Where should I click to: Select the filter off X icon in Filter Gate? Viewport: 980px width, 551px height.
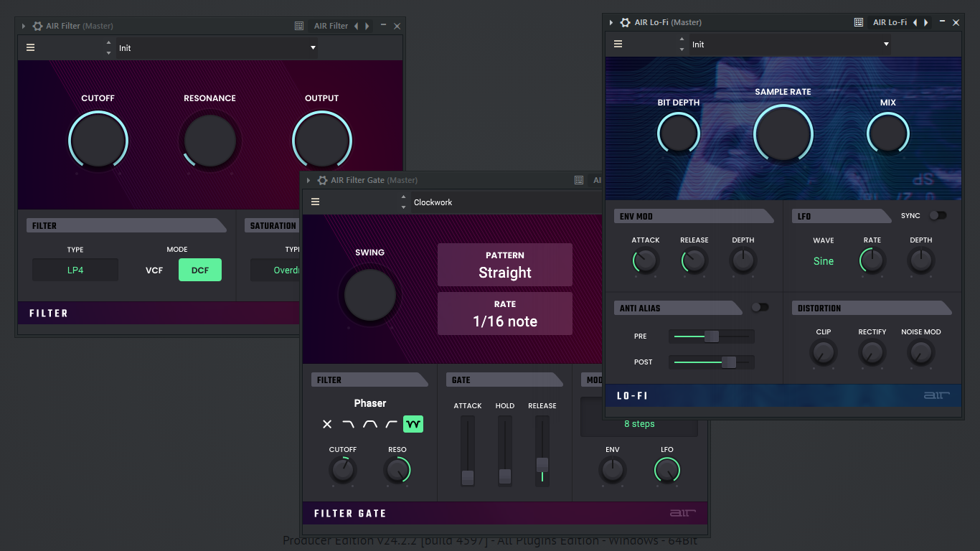point(327,424)
